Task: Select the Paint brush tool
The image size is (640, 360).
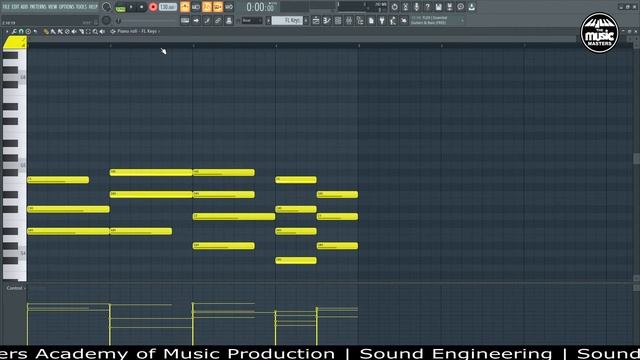Action: pyautogui.click(x=53, y=31)
